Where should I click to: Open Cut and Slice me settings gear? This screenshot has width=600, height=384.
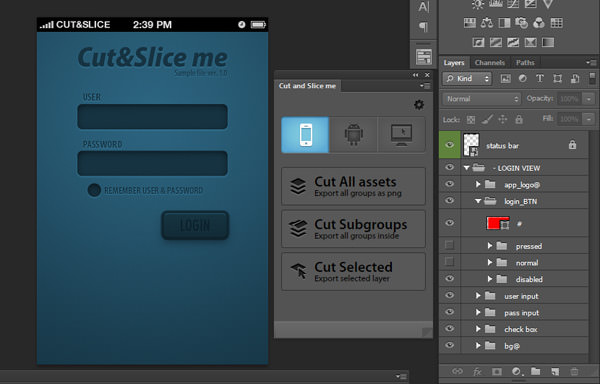(x=419, y=104)
